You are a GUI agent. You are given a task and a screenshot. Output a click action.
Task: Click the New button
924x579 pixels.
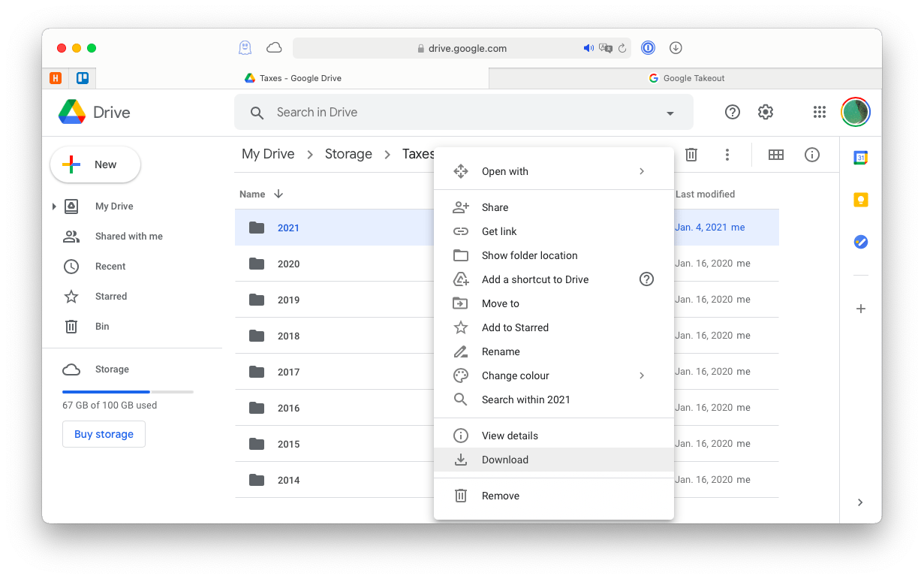95,164
